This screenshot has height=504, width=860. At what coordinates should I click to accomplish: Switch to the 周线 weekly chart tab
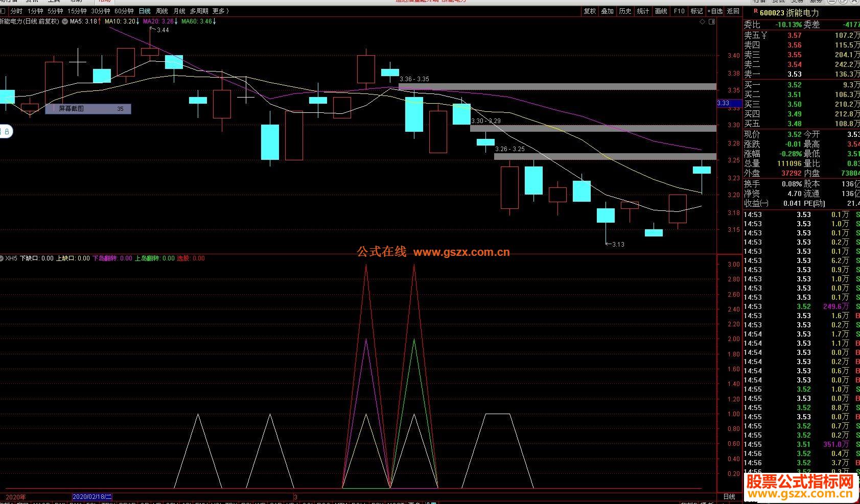click(162, 11)
